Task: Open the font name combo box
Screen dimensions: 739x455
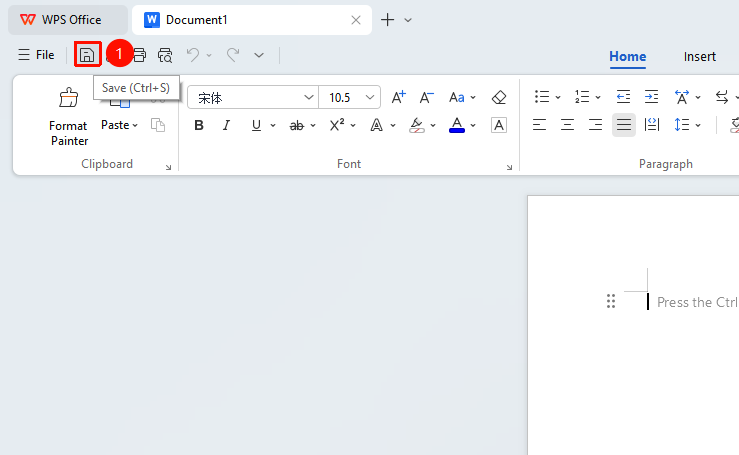Action: tap(252, 98)
